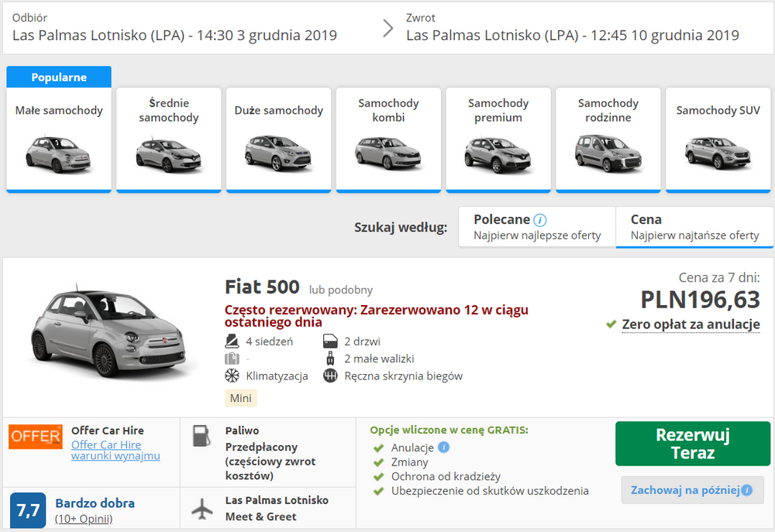
Task: Click the 7,7 rating badge
Action: [28, 510]
